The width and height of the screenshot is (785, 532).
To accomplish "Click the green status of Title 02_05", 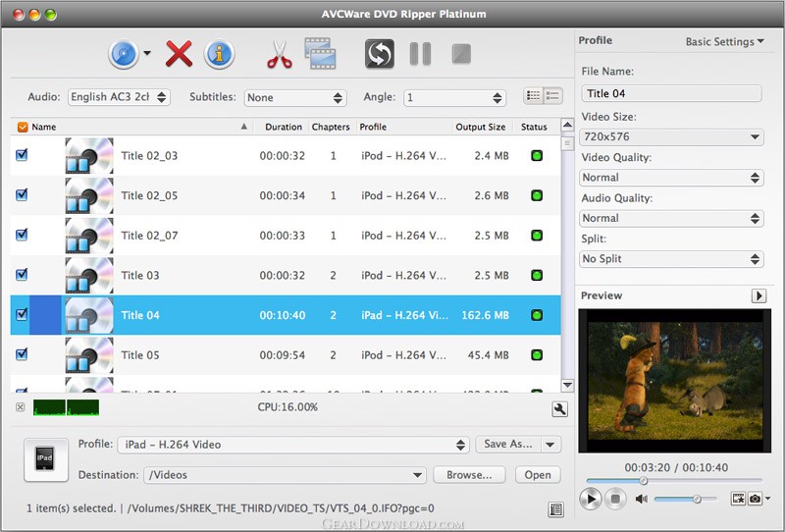I will tap(537, 195).
